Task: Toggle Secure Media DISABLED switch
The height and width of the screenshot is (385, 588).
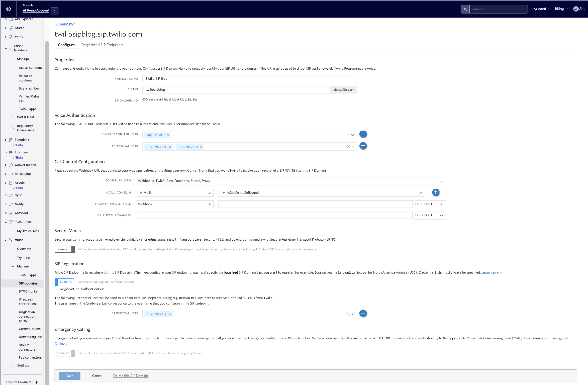Action: coord(65,249)
